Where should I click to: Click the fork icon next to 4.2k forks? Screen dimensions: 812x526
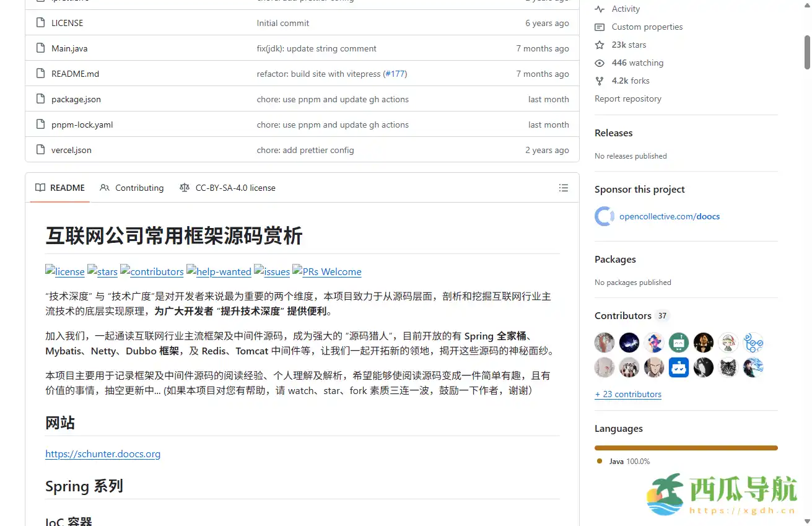[600, 81]
